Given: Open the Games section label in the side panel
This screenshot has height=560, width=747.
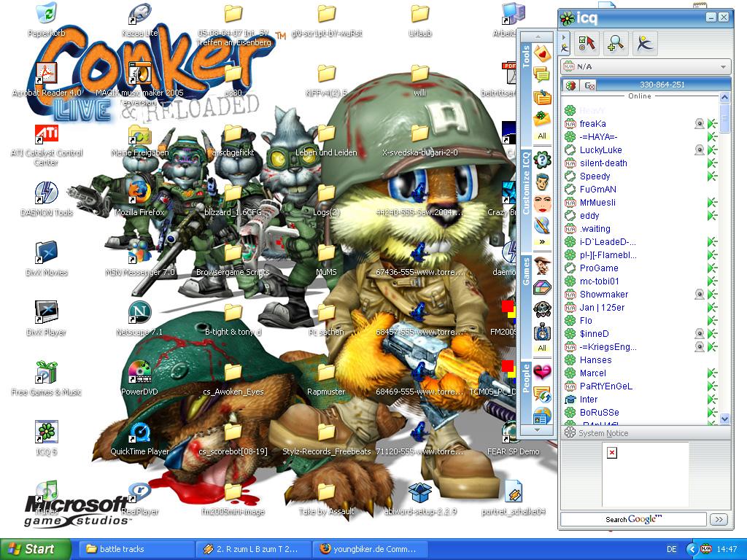Looking at the screenshot, I should click(x=527, y=271).
